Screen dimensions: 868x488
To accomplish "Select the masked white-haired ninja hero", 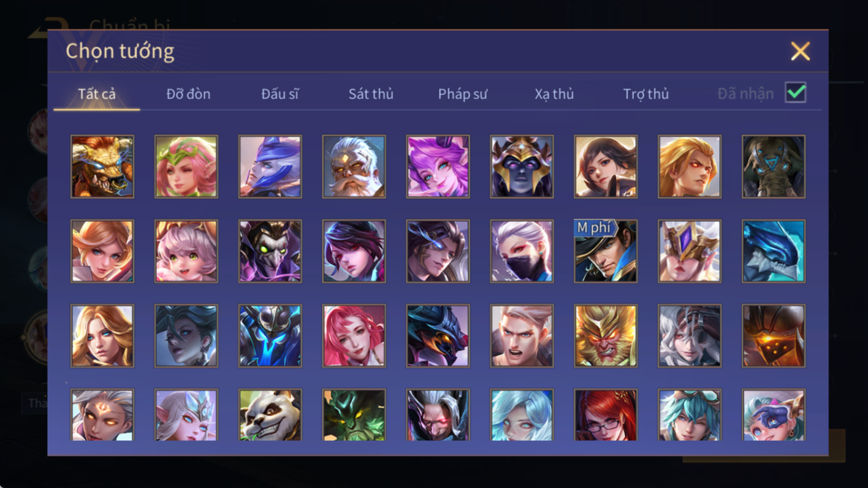I will point(522,251).
